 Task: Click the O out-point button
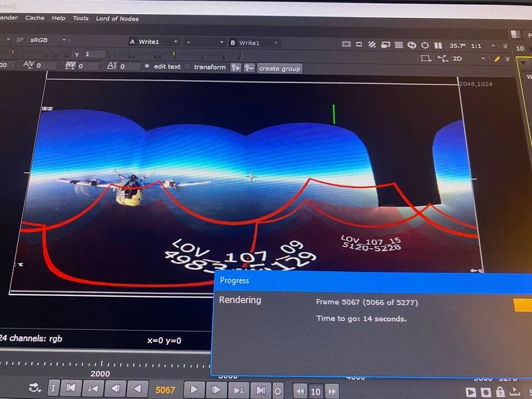[278, 391]
